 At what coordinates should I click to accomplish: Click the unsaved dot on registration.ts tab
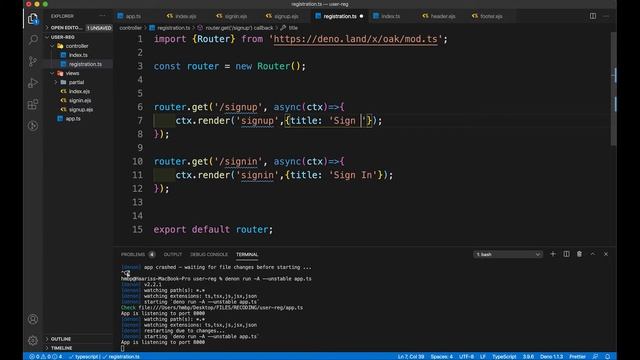(x=361, y=16)
